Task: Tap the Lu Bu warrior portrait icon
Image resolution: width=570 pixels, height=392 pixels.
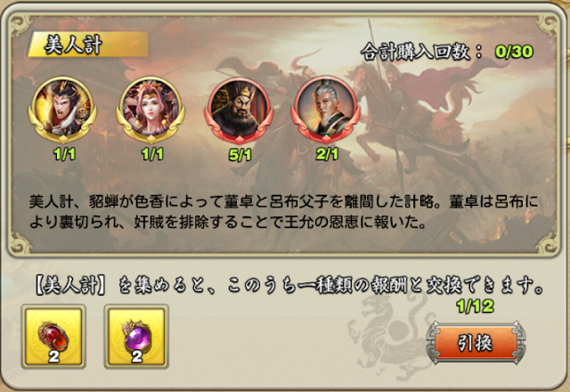Action: (63, 109)
